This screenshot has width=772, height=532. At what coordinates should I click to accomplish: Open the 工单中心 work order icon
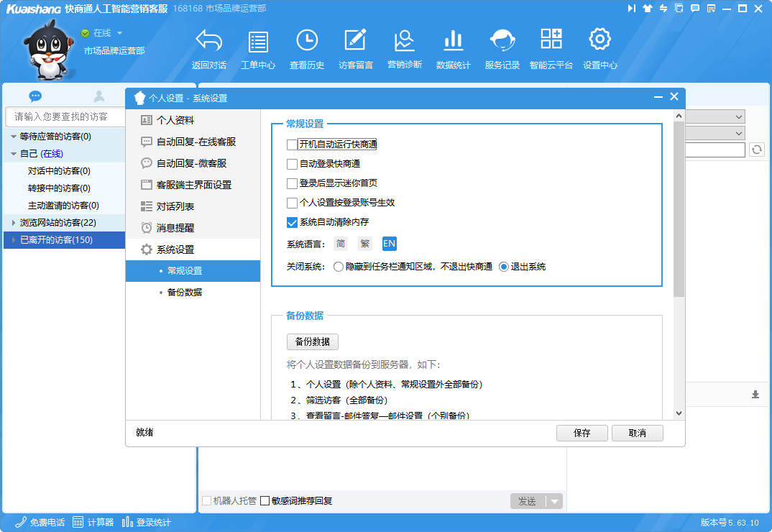258,41
